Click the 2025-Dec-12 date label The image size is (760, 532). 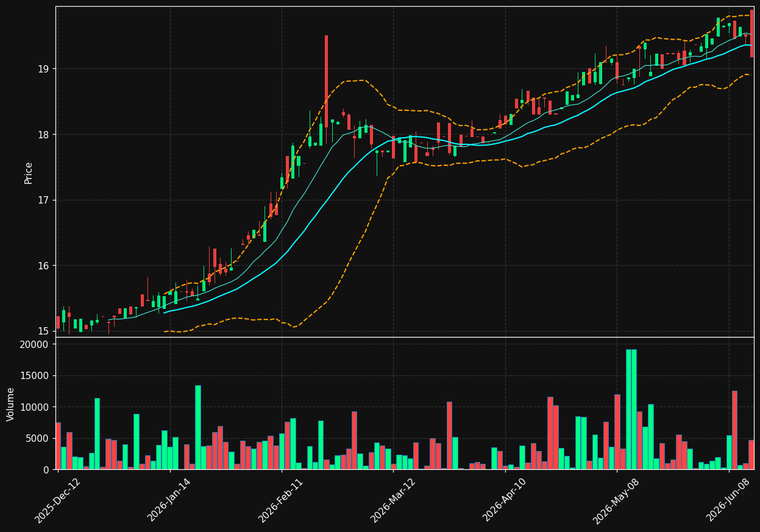[58, 500]
